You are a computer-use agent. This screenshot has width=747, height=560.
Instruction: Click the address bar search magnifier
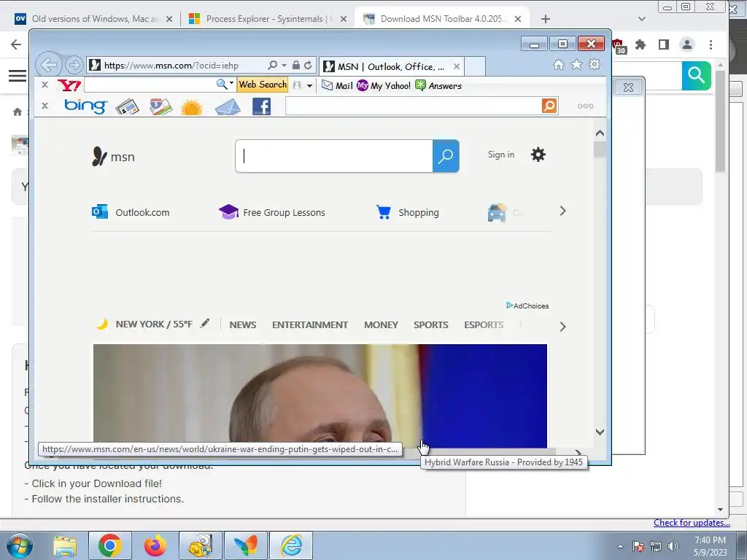pos(273,65)
